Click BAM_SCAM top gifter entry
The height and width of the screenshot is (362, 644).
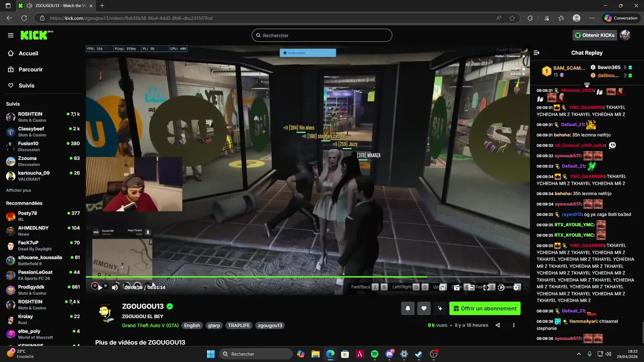pos(562,71)
